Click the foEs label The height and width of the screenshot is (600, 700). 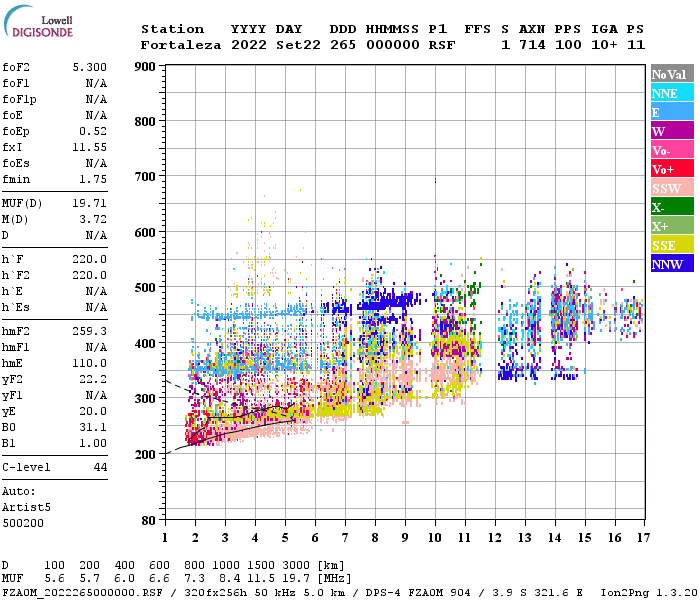point(16,163)
